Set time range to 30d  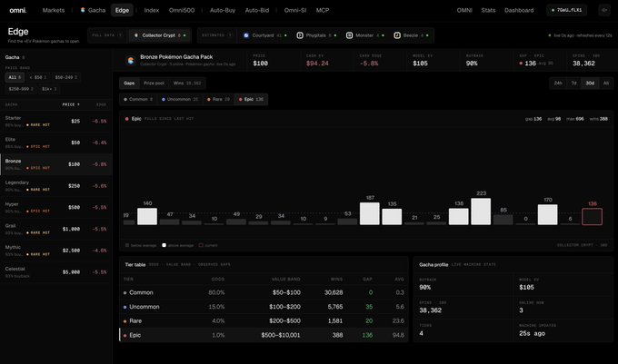point(590,84)
